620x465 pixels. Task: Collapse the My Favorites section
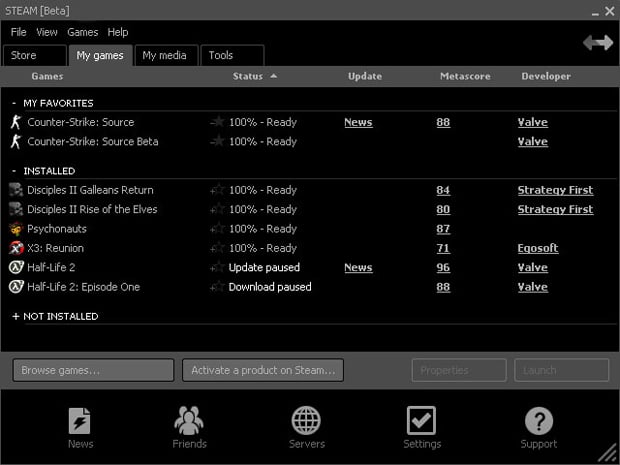pyautogui.click(x=15, y=103)
